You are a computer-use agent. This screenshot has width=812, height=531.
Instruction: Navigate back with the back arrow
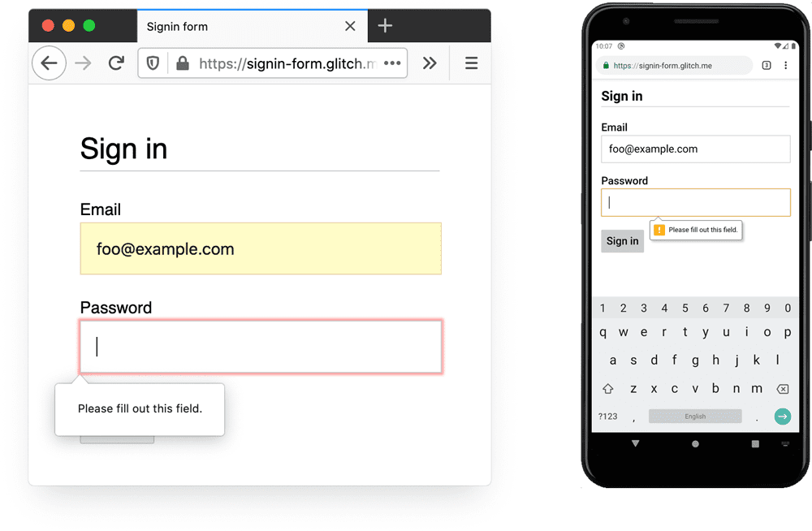coord(49,63)
